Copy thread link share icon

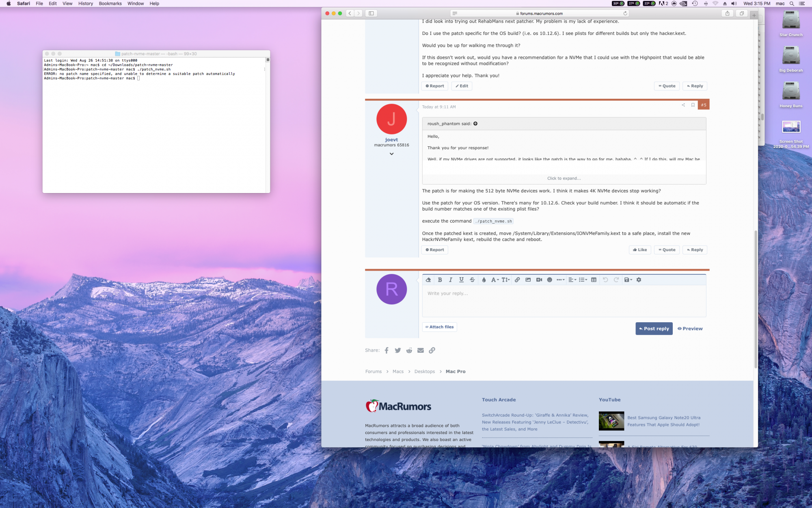[432, 350]
